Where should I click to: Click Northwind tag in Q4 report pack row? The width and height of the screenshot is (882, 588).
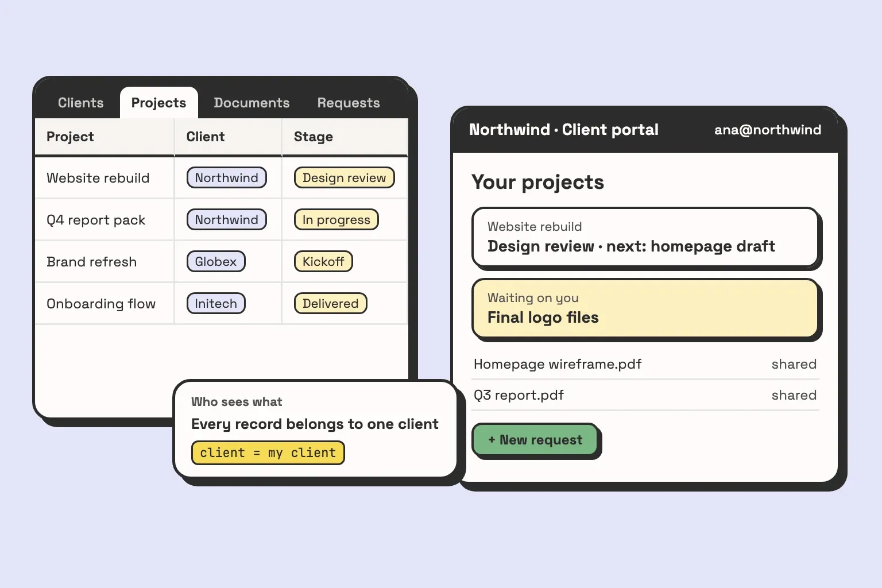click(x=227, y=220)
